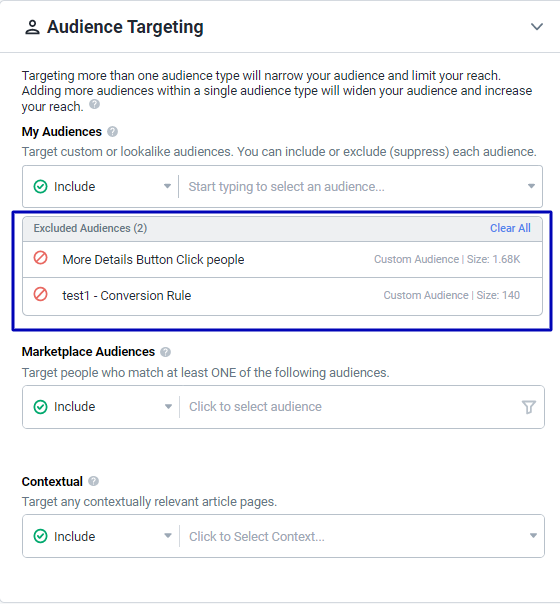
Task: Click the person icon beside Audience Targeting
Action: [x=32, y=27]
